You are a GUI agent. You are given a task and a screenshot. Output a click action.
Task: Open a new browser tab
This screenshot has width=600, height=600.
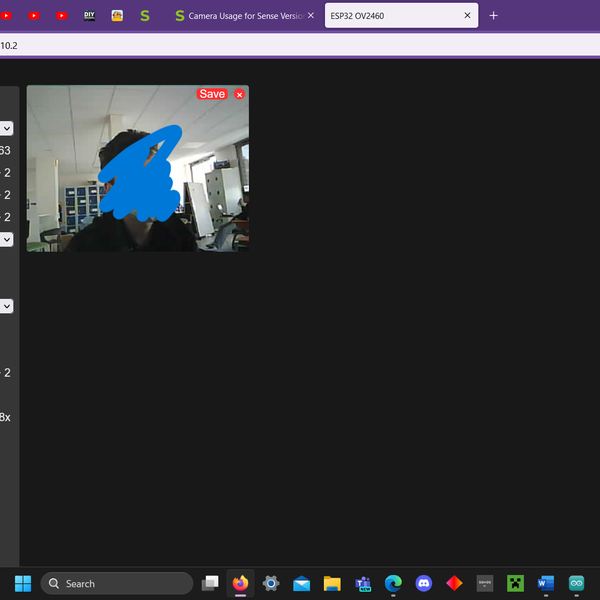493,16
